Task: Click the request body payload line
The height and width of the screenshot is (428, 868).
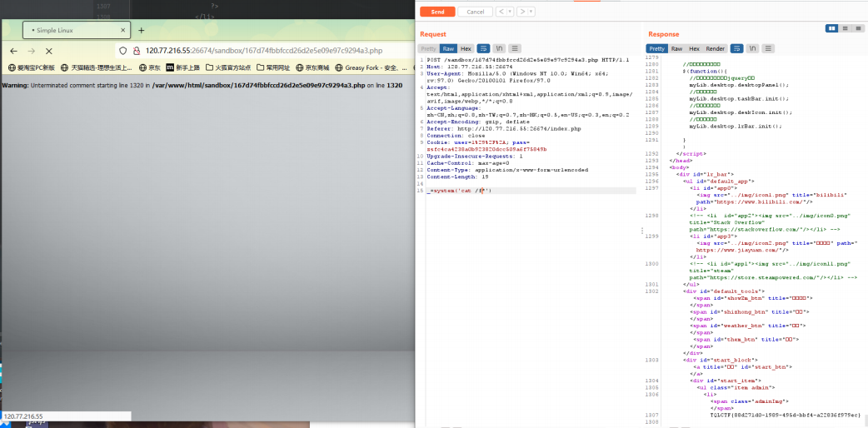Action: pyautogui.click(x=459, y=191)
